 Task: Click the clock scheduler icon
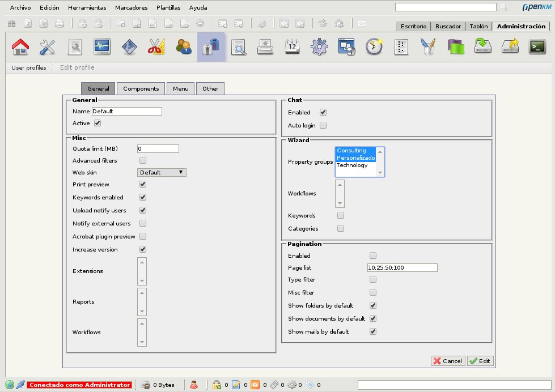point(374,47)
